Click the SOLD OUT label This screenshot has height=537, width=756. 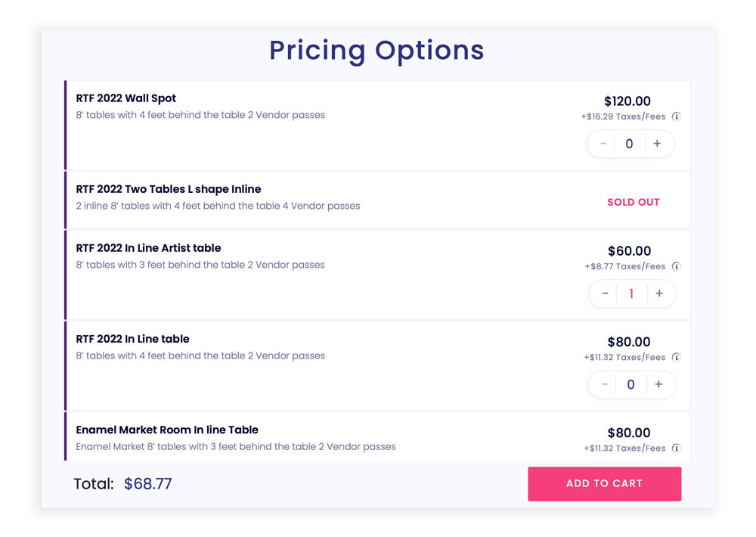click(633, 202)
